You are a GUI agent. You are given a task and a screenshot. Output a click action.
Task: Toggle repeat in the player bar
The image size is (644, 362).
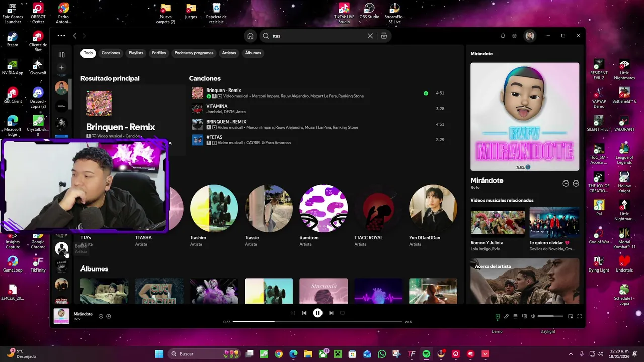coord(342,313)
